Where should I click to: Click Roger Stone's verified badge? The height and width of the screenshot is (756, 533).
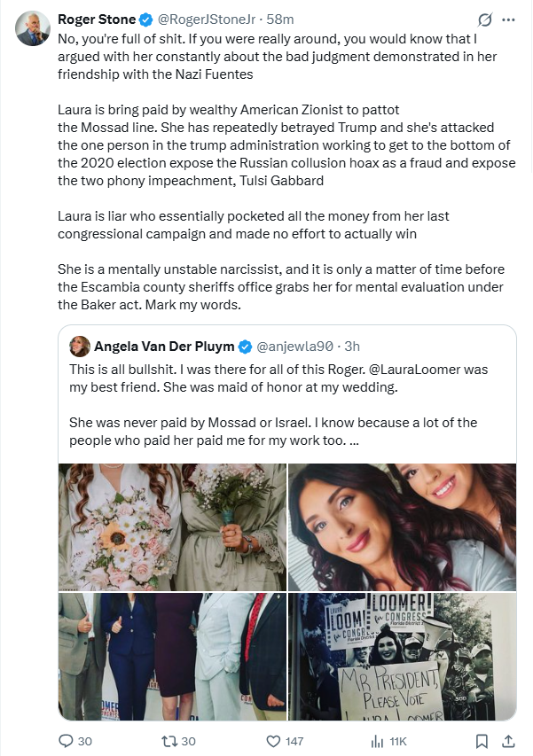(x=146, y=19)
